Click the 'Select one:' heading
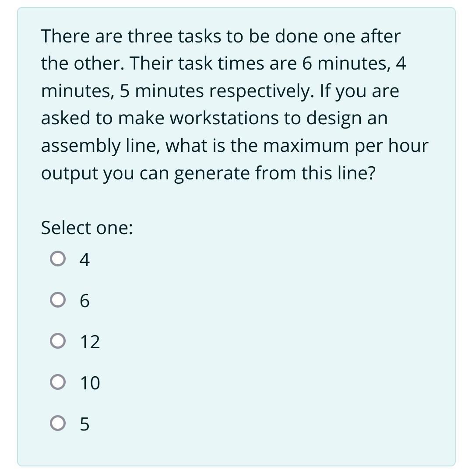Viewport: 468px width, 476px height. coord(87,227)
